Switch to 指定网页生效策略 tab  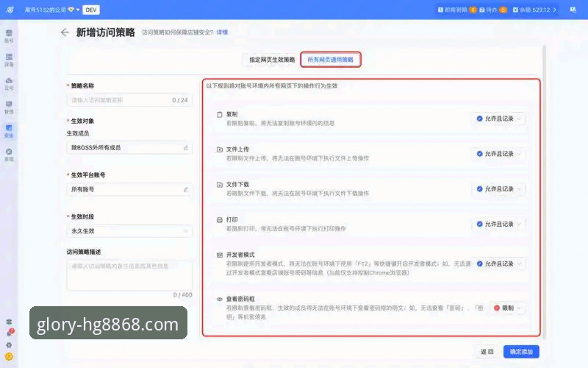point(272,60)
